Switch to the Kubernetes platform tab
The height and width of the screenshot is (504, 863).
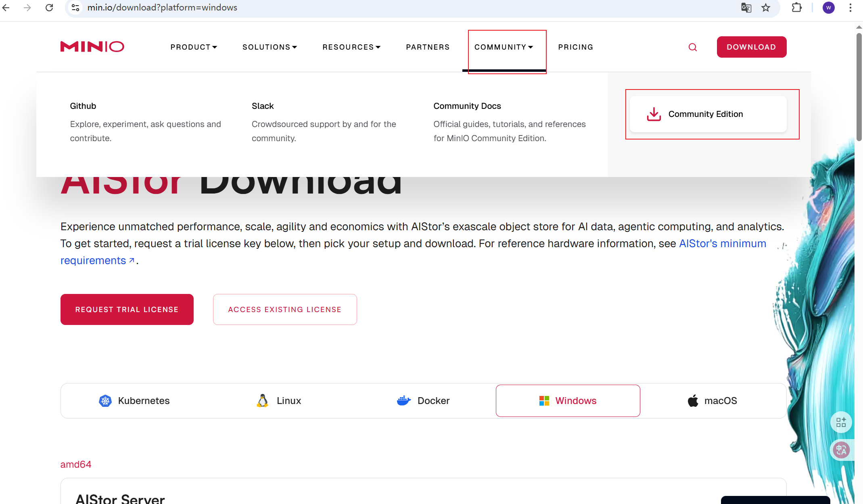click(x=134, y=401)
